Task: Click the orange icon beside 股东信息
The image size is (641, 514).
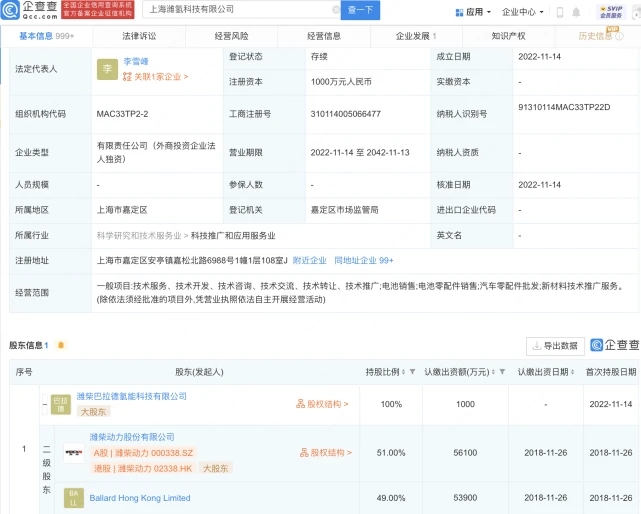Action: [62, 346]
